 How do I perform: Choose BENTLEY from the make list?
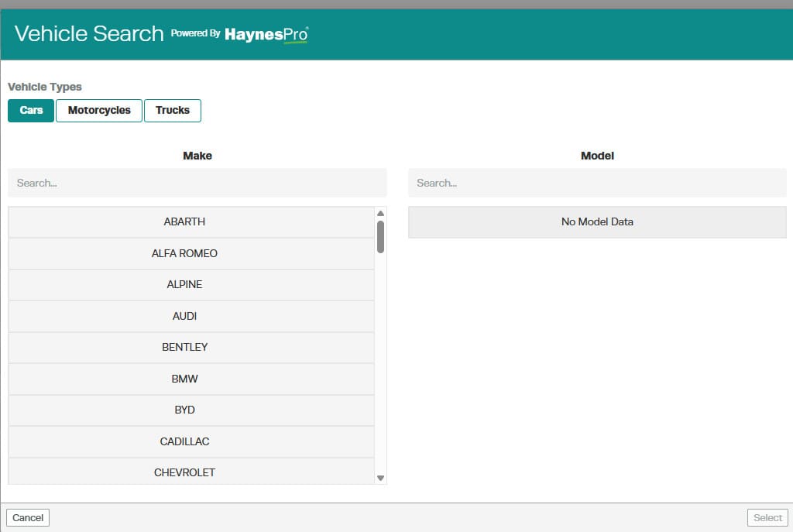[191, 348]
